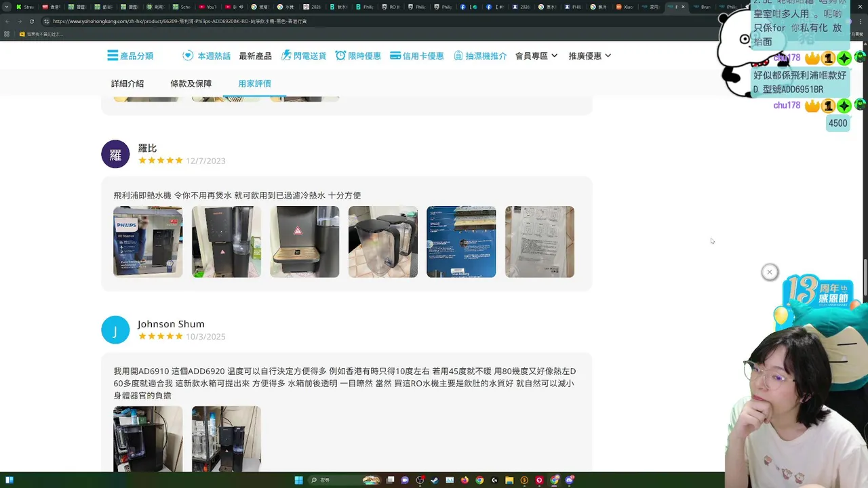
Task: Click the 羅 purple avatar circle
Action: click(x=115, y=154)
